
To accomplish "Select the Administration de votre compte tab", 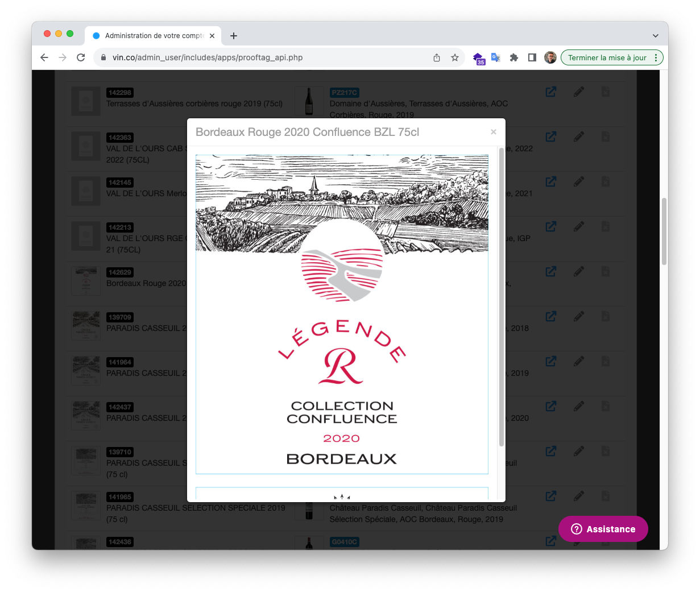I will (154, 35).
